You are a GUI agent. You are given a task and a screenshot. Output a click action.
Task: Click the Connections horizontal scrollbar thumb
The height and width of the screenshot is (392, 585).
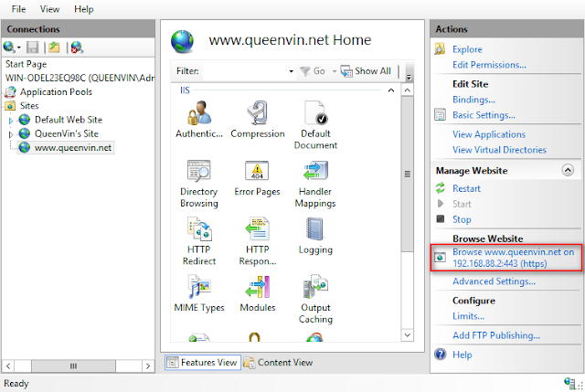73,366
